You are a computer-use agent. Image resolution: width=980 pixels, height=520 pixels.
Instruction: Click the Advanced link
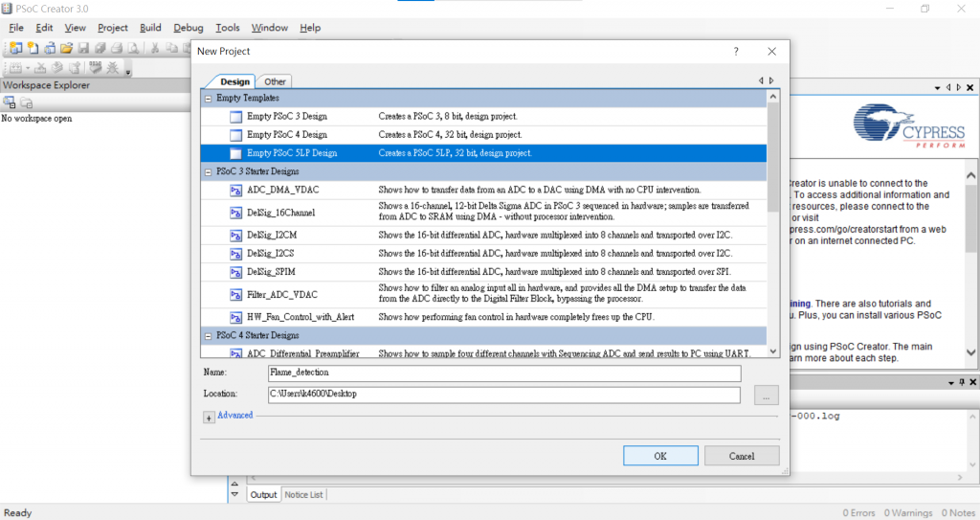235,415
